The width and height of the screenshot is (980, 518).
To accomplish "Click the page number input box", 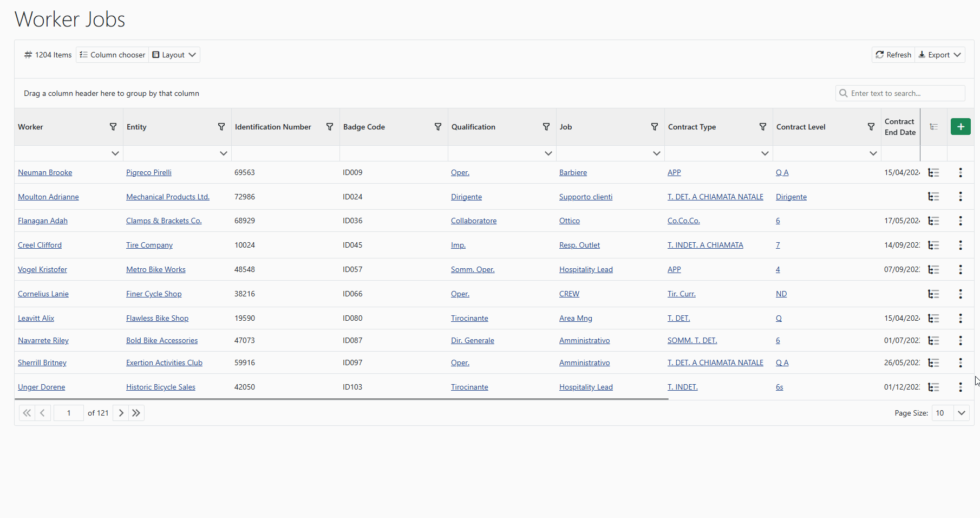I will point(69,413).
